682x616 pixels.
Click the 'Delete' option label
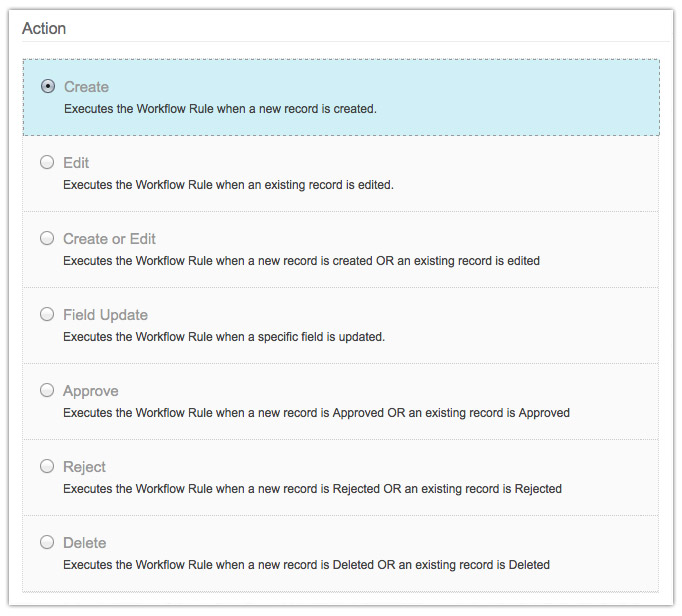tap(84, 543)
